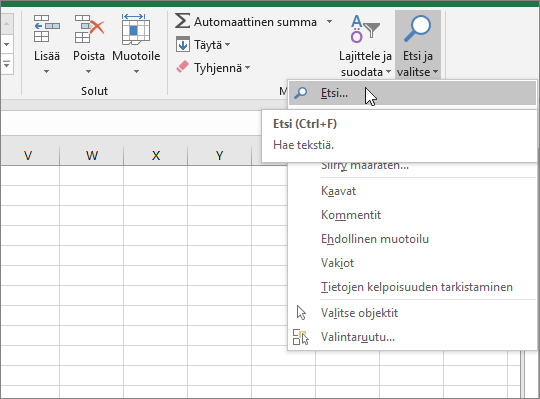Click the Muotoile (Format) icon

136,29
